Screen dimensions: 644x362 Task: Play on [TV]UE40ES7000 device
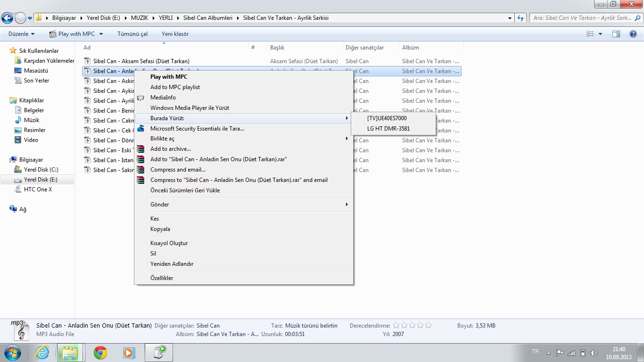click(x=387, y=118)
